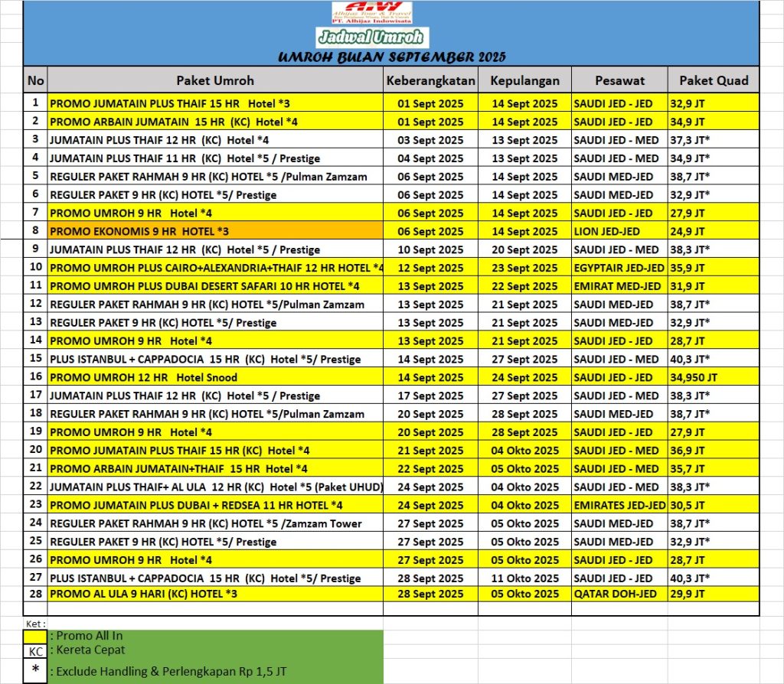
Task: Click the 'REGULER PAKET RAHMAH ... /Zamzam Tower' cell
Action: click(x=215, y=523)
